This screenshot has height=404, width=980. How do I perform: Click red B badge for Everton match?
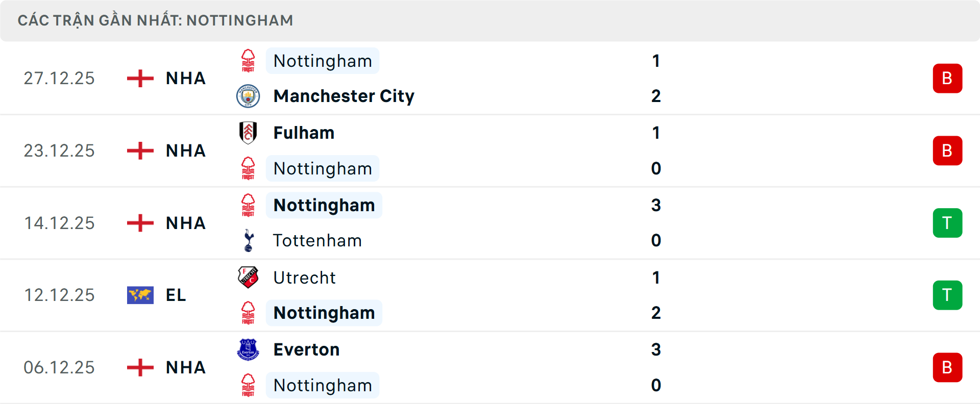coord(947,367)
